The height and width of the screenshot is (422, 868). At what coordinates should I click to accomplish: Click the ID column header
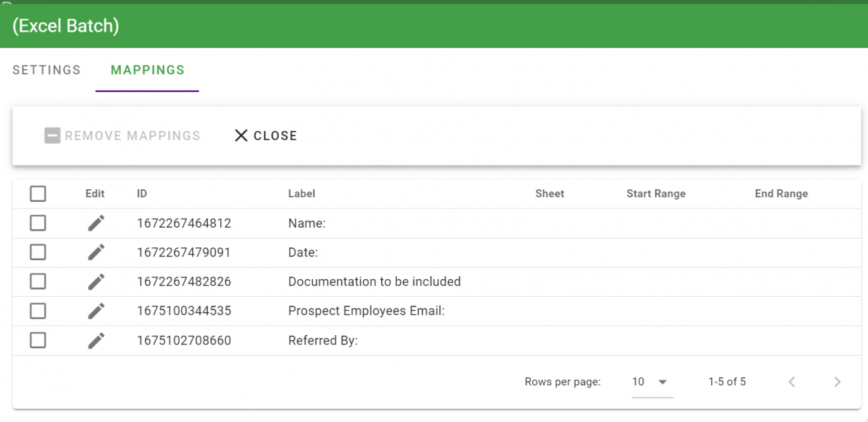tap(142, 194)
